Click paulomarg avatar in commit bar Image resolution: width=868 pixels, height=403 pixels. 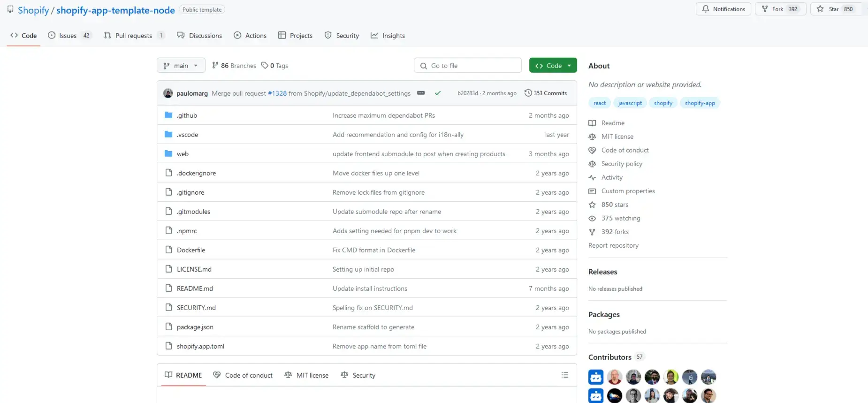(168, 93)
